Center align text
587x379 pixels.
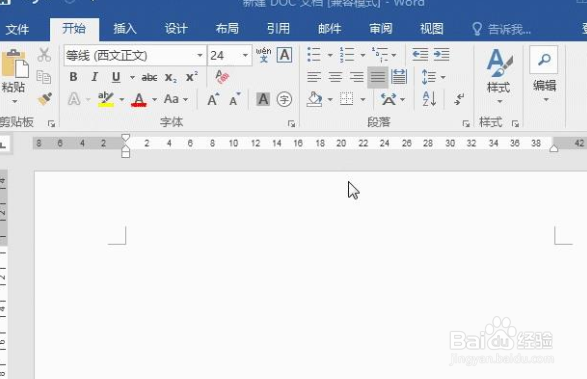click(335, 77)
